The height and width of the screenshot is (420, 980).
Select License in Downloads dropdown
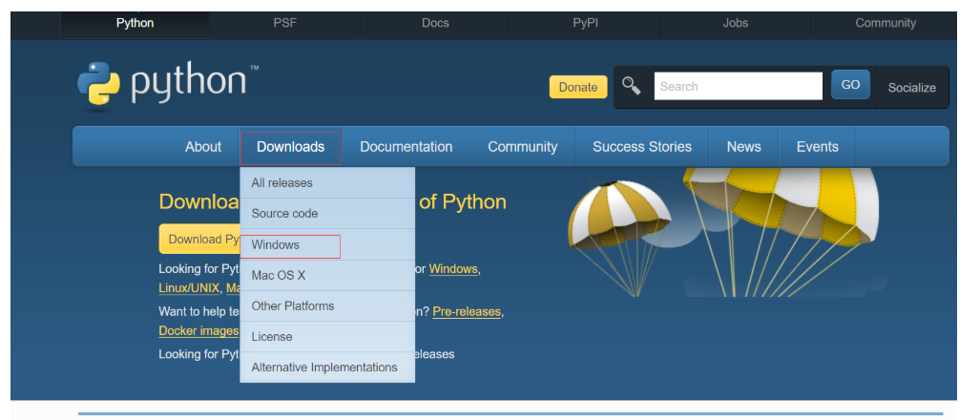click(x=327, y=337)
